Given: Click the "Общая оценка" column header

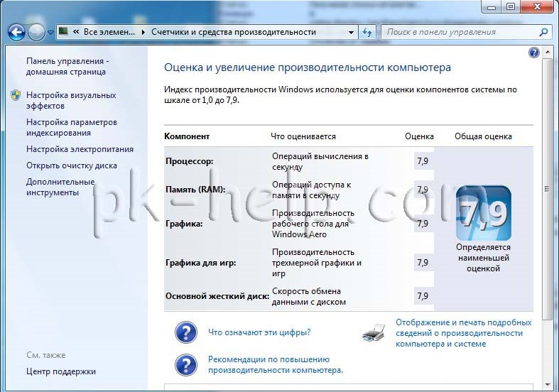Looking at the screenshot, I should [483, 136].
